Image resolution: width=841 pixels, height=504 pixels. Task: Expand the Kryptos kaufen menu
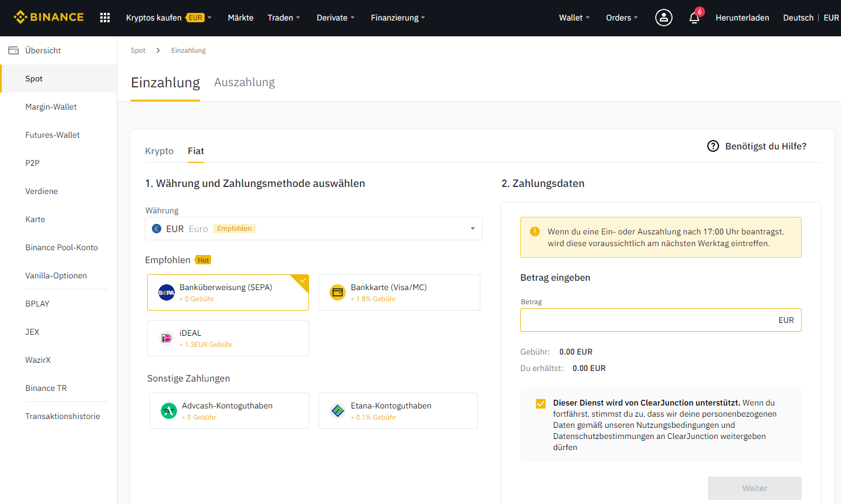[x=169, y=18]
